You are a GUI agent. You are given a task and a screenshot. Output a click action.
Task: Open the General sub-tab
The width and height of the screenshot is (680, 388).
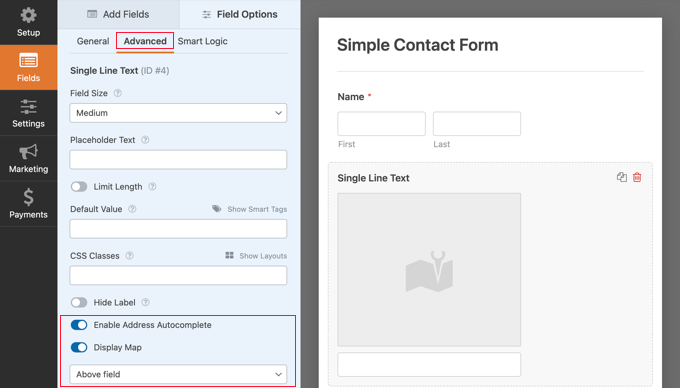tap(93, 41)
